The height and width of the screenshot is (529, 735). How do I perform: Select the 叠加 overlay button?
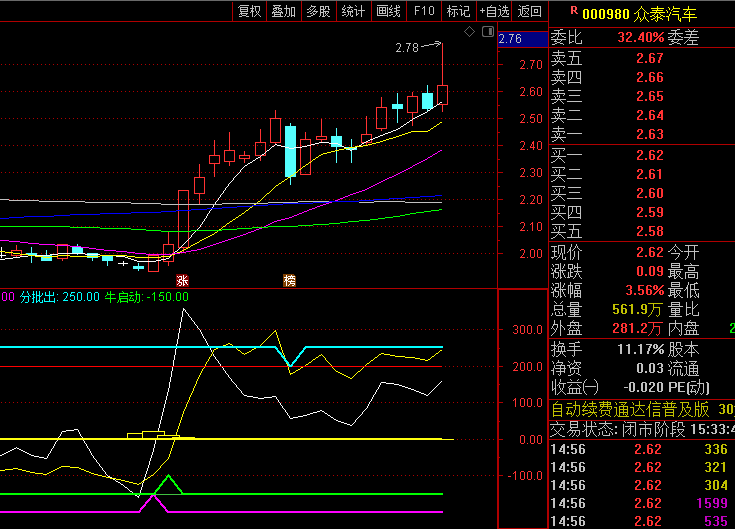[x=284, y=11]
